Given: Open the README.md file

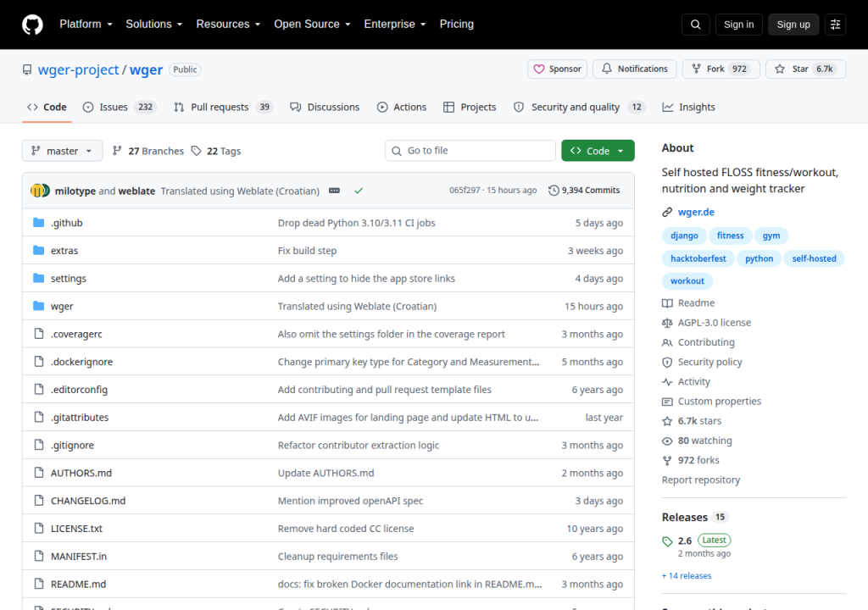Looking at the screenshot, I should 78,584.
